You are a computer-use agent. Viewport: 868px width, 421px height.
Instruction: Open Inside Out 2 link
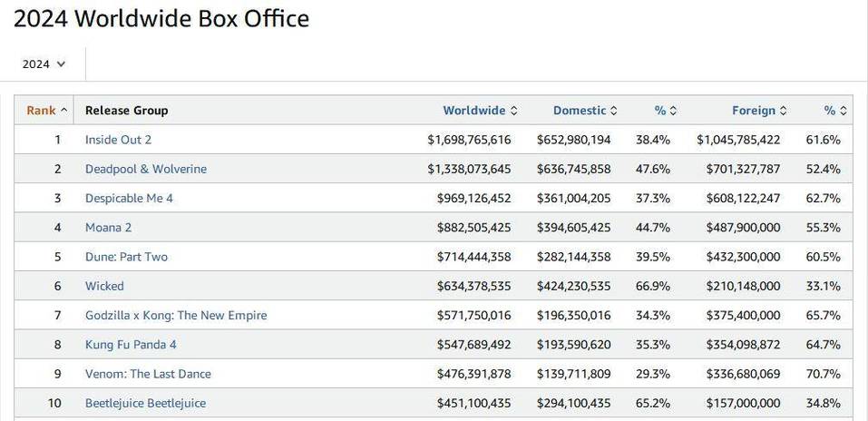118,140
